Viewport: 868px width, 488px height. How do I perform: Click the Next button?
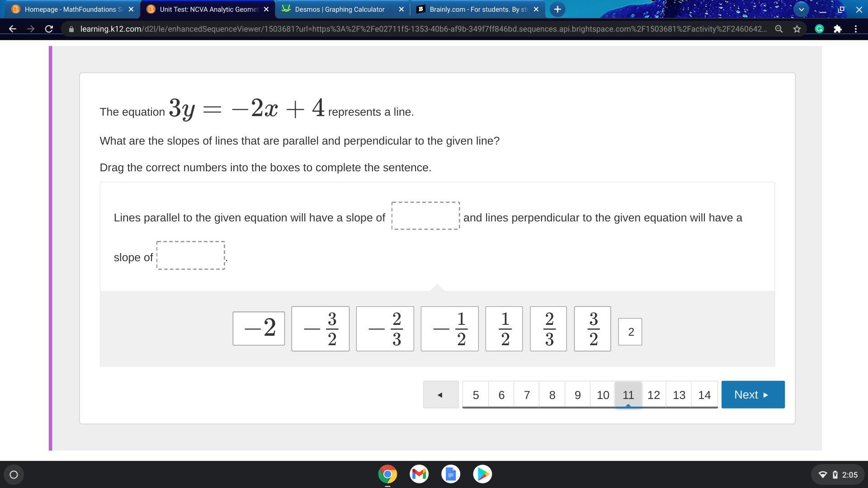pos(753,394)
